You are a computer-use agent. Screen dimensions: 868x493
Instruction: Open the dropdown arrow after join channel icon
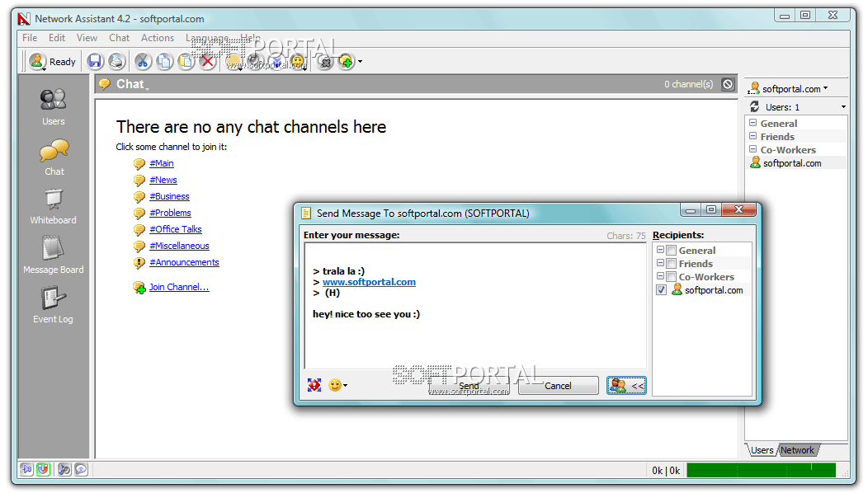click(x=360, y=61)
